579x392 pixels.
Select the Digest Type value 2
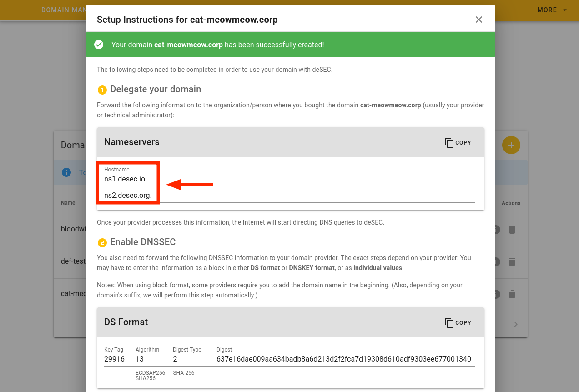175,359
